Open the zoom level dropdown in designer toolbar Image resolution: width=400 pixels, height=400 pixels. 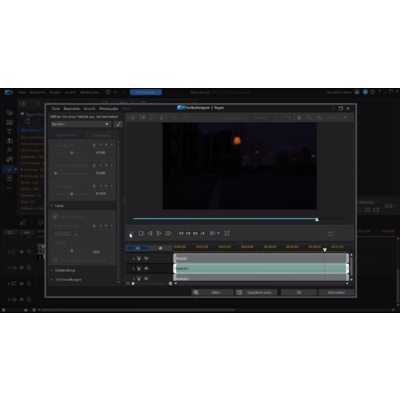[337, 117]
